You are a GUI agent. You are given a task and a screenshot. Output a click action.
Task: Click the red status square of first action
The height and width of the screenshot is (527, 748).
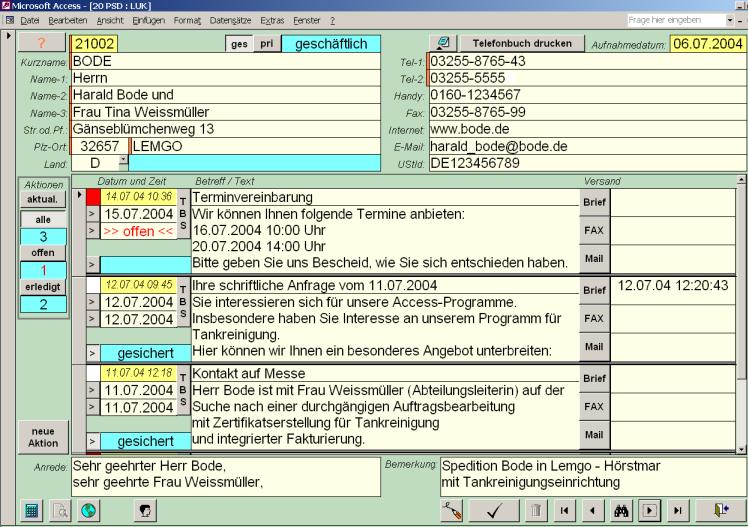[93, 197]
